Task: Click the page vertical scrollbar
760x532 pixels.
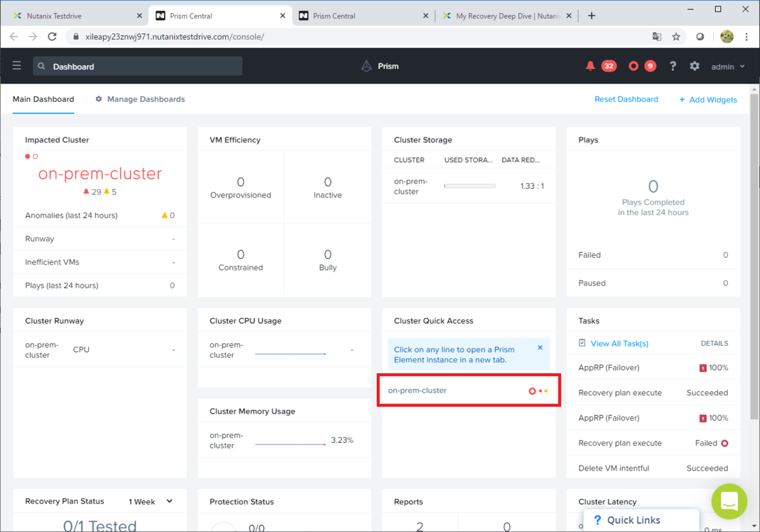Action: coord(754,256)
